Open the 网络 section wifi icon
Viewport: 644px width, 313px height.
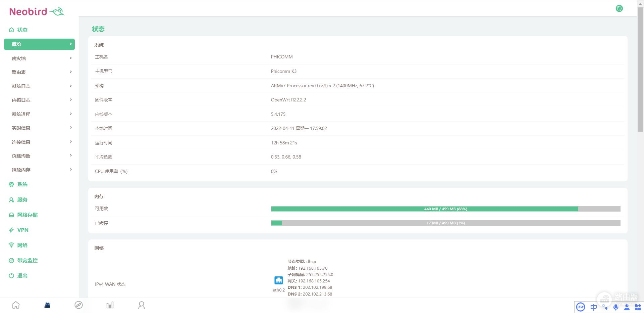[11, 245]
